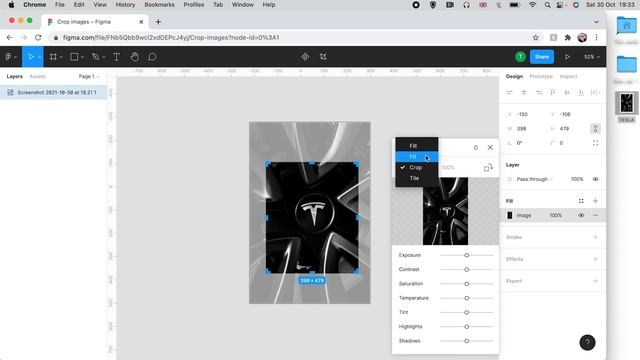This screenshot has height=360, width=640.
Task: Click Align left icon in Design panel
Action: [509, 93]
